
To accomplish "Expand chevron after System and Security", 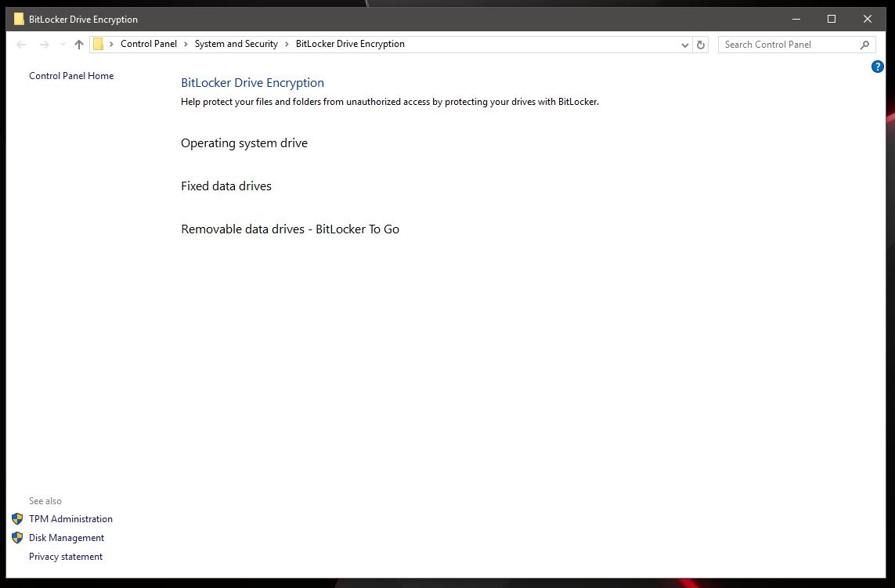I will pos(287,44).
